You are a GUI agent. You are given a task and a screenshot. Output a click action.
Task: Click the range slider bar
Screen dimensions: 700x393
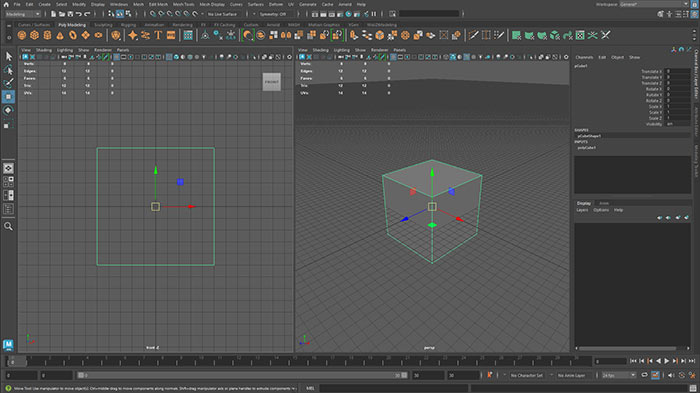pyautogui.click(x=242, y=375)
